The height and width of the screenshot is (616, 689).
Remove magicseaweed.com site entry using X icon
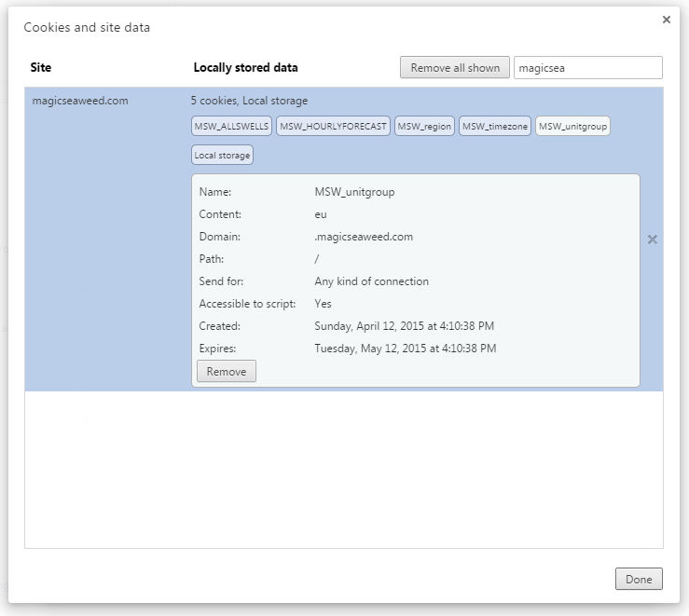pos(653,240)
